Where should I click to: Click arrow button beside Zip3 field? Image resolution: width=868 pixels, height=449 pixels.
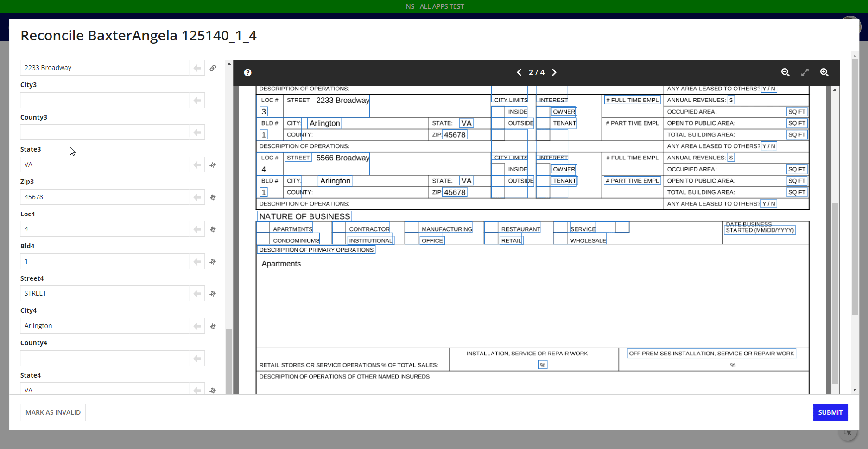point(197,197)
